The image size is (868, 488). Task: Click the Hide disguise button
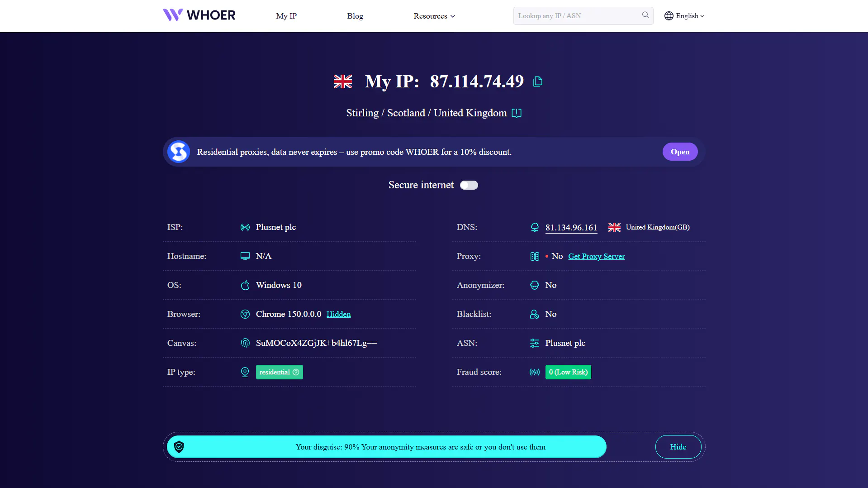678,447
